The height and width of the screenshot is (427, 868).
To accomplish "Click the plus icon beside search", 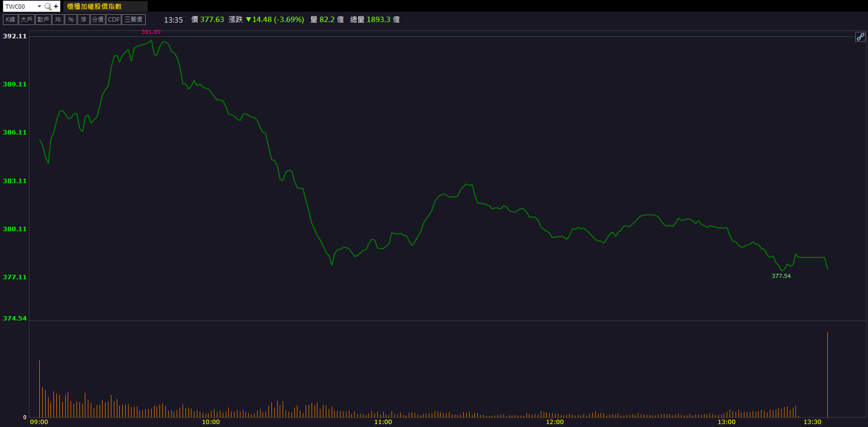I will 56,7.
